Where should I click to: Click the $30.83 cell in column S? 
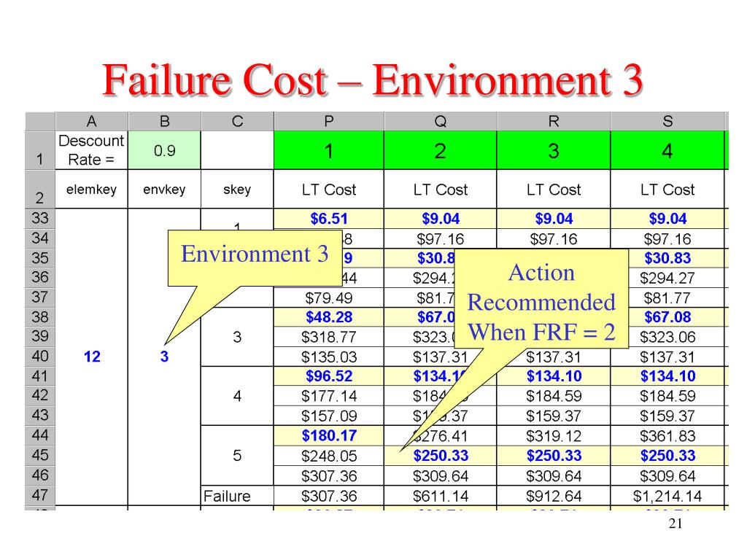pyautogui.click(x=667, y=258)
